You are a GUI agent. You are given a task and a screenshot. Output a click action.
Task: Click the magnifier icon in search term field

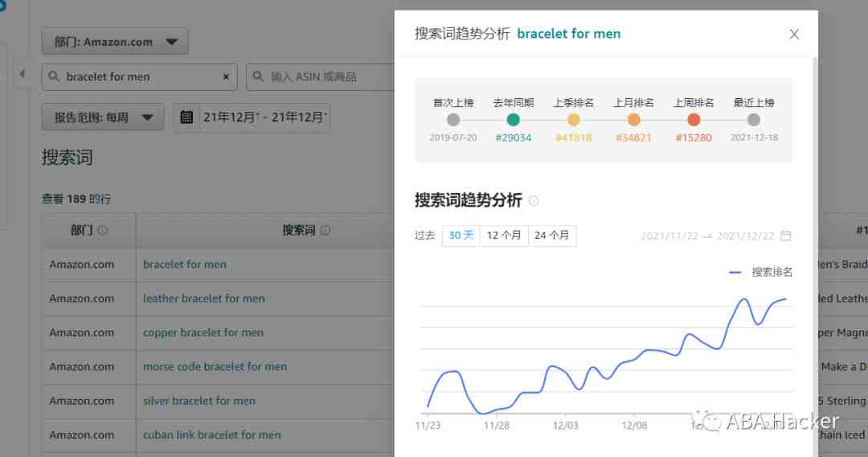pyautogui.click(x=54, y=76)
